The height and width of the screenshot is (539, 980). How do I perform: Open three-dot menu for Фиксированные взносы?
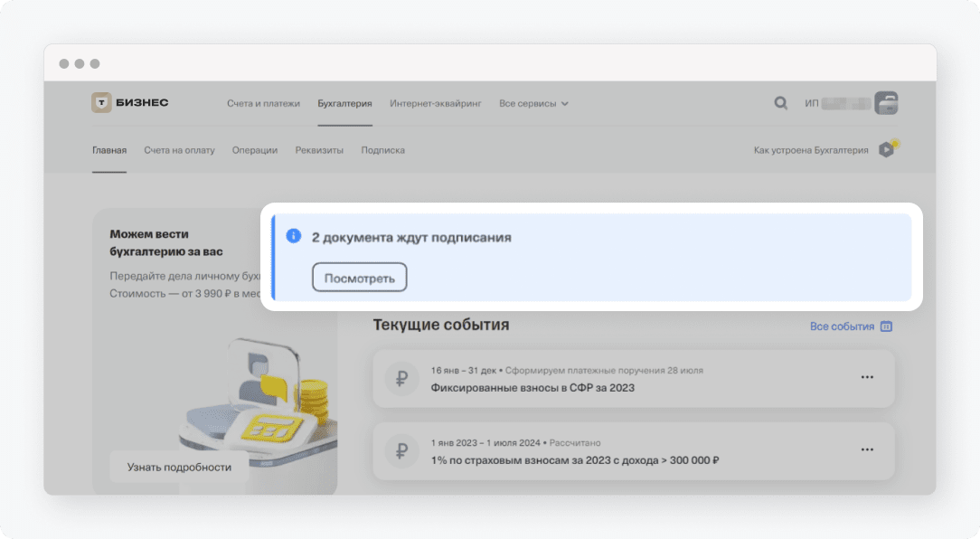pyautogui.click(x=867, y=377)
